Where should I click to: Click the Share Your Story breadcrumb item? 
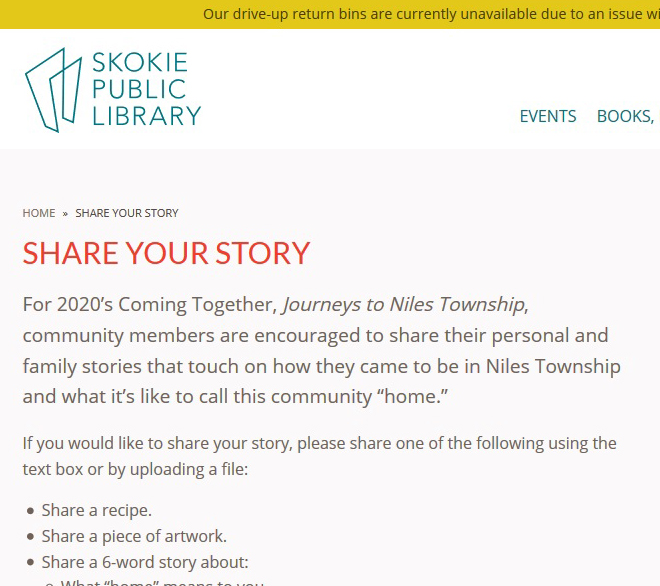point(127,213)
